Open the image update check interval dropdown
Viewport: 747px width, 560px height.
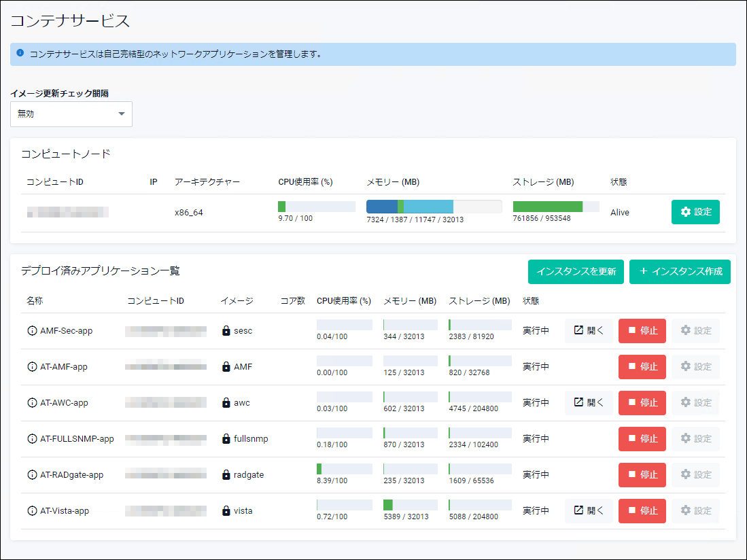tap(71, 114)
